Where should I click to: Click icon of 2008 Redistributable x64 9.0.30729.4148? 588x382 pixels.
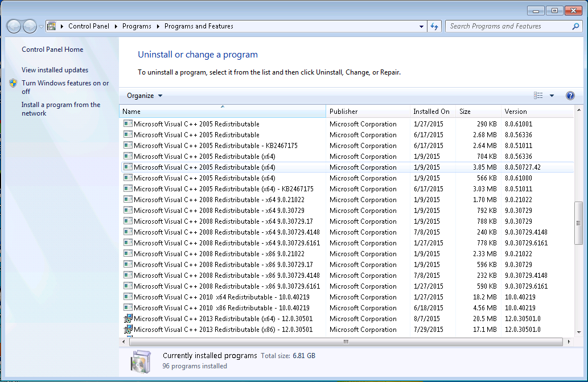click(x=128, y=232)
